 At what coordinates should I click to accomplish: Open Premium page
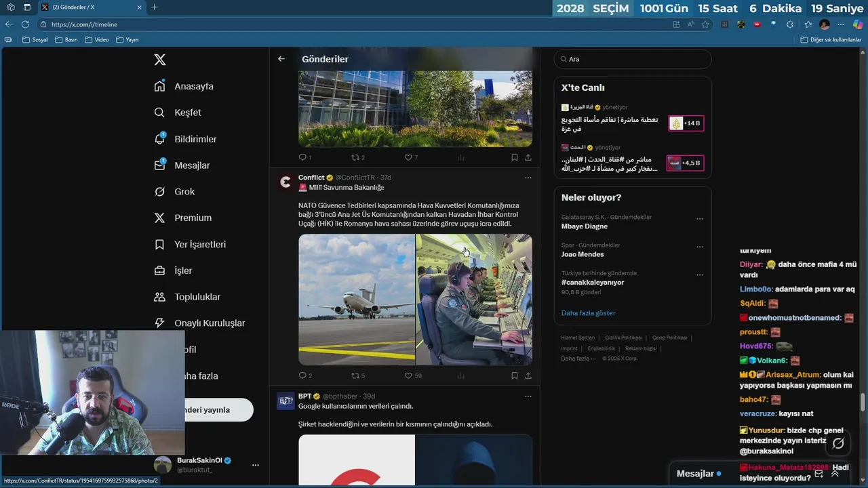182,218
